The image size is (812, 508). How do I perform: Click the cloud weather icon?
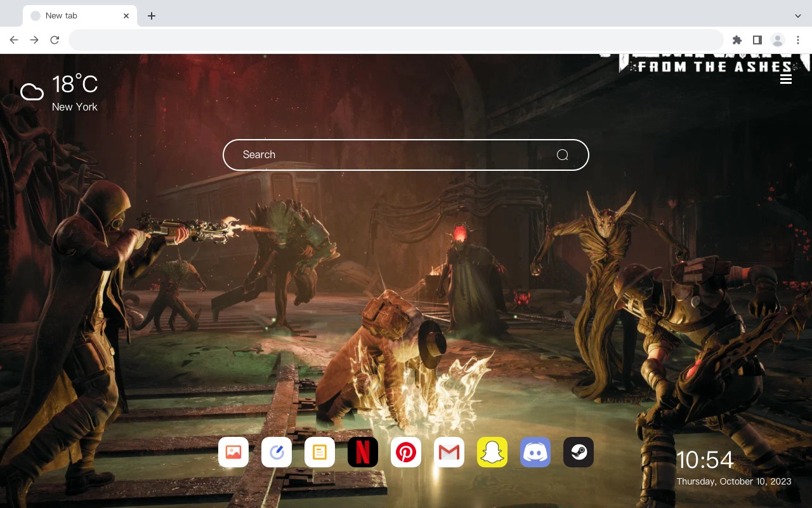[x=32, y=92]
